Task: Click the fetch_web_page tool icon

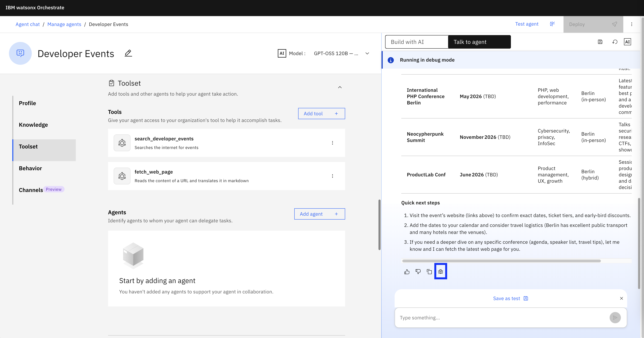Action: [x=122, y=176]
